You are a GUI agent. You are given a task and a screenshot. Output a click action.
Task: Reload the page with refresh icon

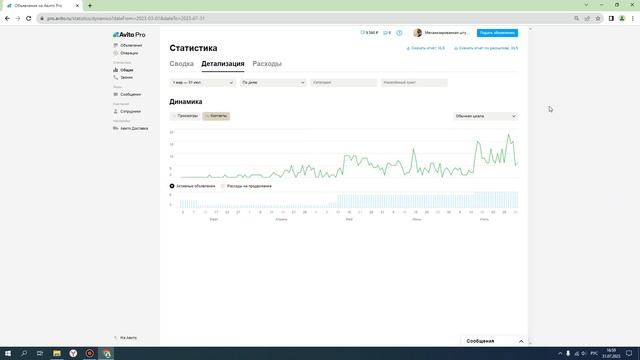click(x=29, y=18)
